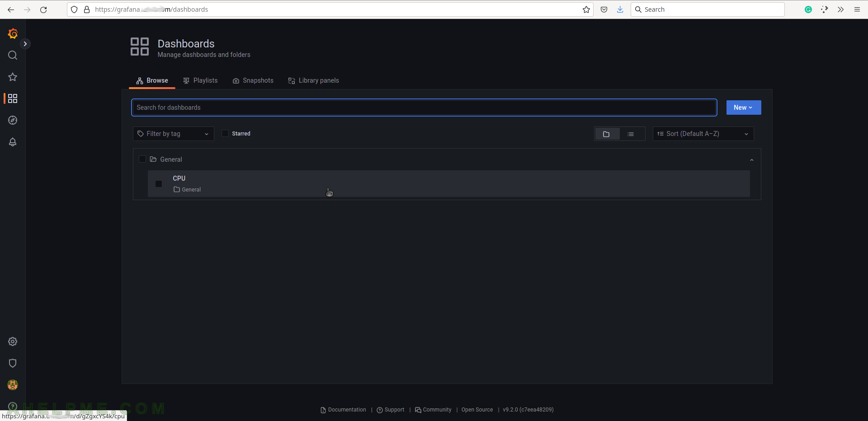Select list view layout button
The height and width of the screenshot is (421, 868).
[631, 134]
